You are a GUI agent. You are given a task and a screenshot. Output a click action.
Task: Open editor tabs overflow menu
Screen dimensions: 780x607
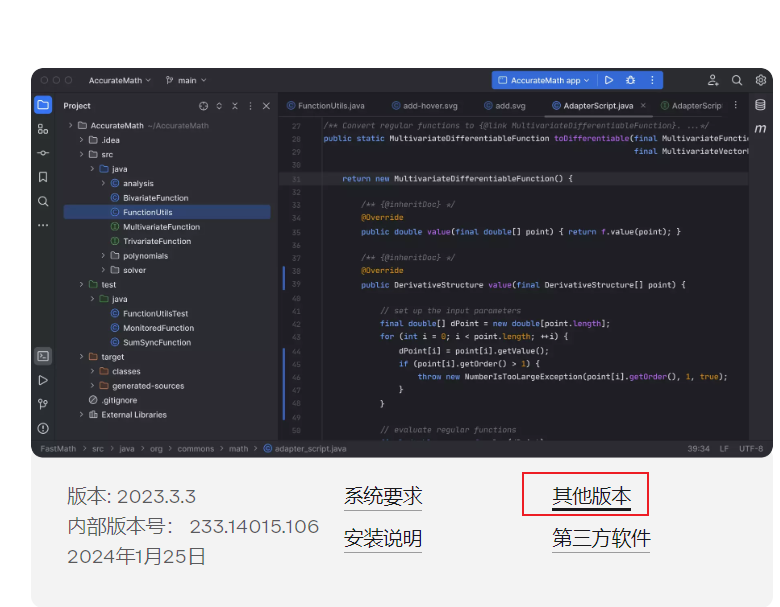(736, 105)
